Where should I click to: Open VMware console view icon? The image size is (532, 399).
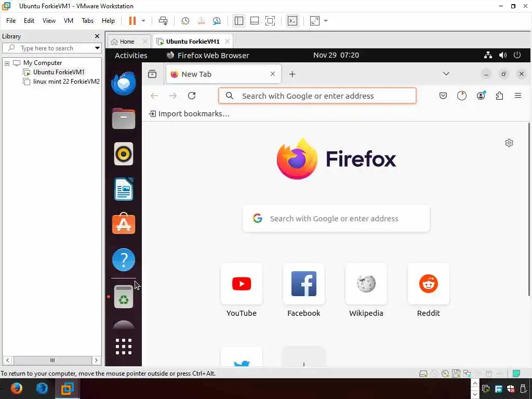point(292,21)
